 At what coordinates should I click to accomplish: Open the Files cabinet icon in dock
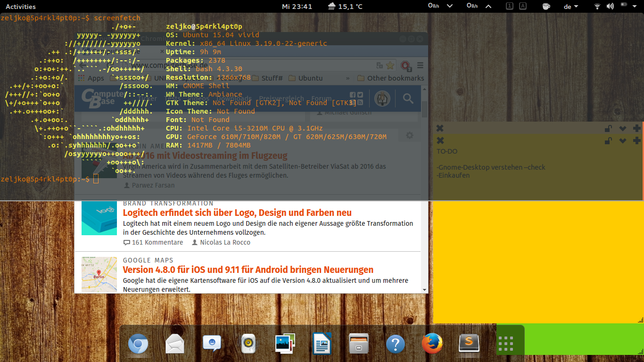[x=359, y=344]
